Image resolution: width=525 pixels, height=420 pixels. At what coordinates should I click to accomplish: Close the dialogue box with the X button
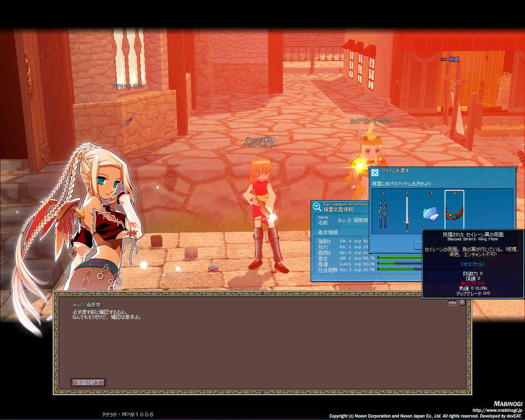[462, 302]
